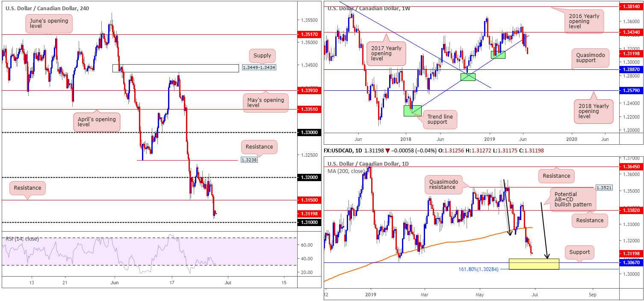Click the 1.33820 price label
644x301 pixels.
pos(631,211)
